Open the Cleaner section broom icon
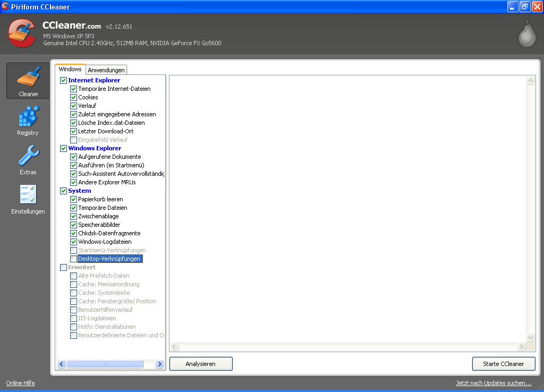The image size is (544, 392). tap(28, 78)
